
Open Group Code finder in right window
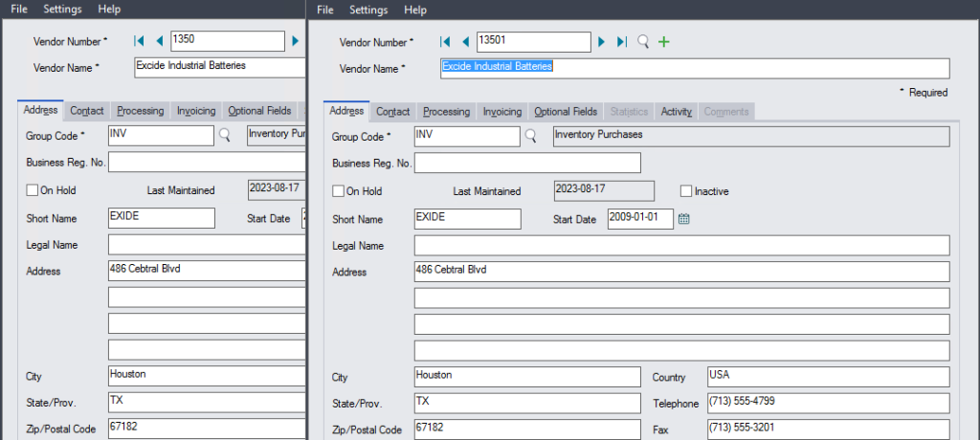[530, 136]
